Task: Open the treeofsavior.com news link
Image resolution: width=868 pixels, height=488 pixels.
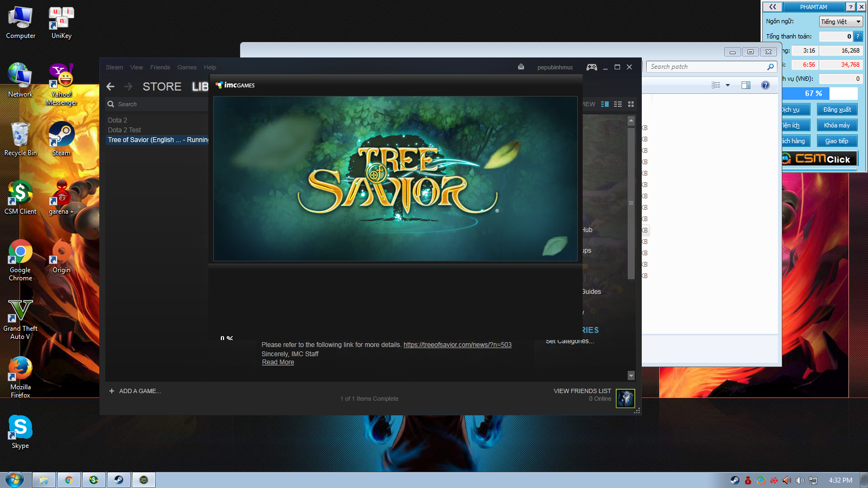Action: (x=457, y=345)
